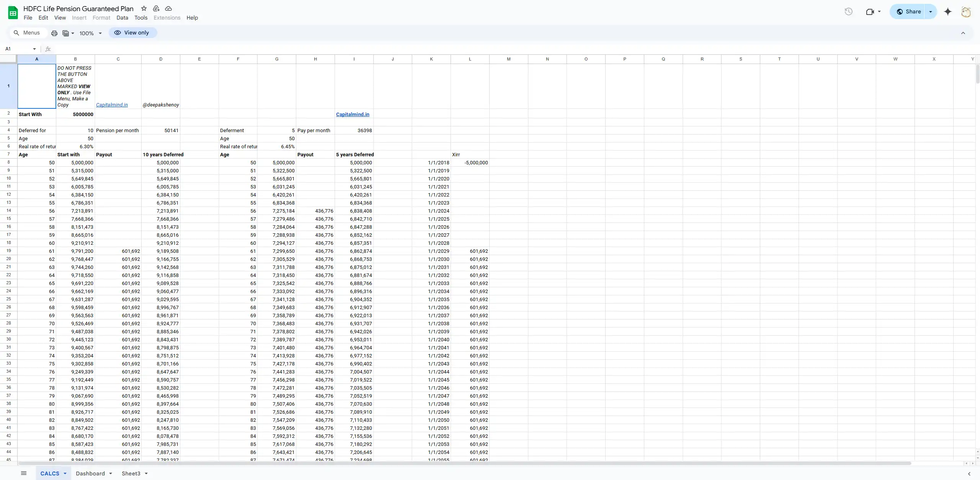Select the @deepakshenoy cell

[x=161, y=86]
